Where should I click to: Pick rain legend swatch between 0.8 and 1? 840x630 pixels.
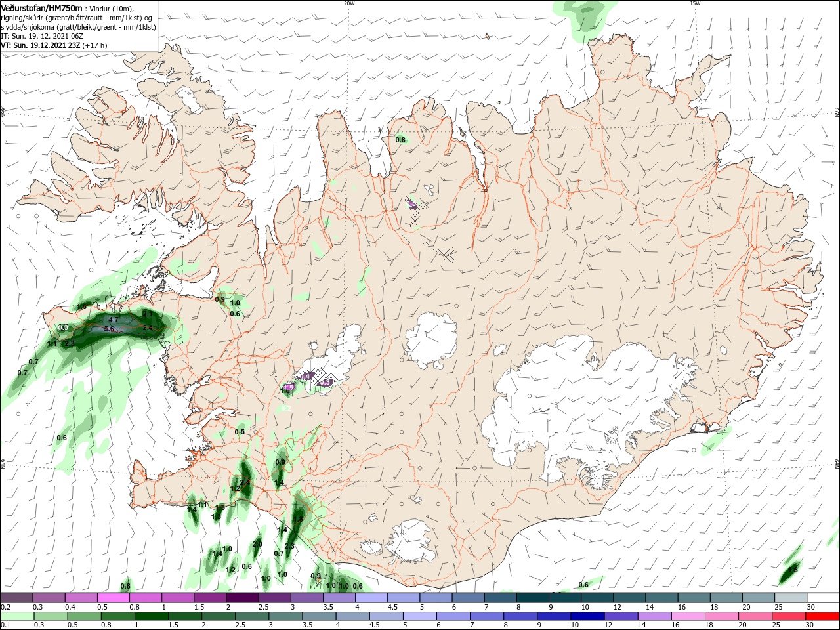(x=118, y=616)
